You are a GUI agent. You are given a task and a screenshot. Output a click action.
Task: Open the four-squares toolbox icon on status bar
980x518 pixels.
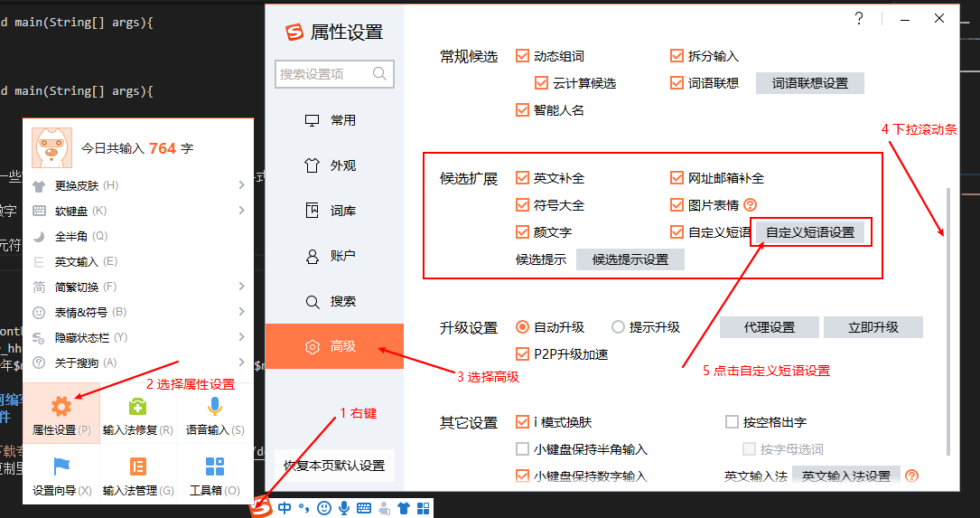[x=424, y=508]
